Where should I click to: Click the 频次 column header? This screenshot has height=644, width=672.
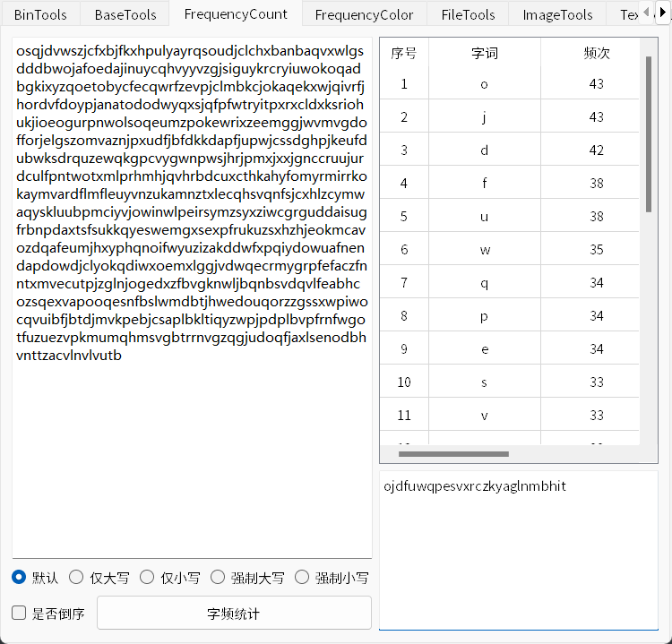point(596,53)
